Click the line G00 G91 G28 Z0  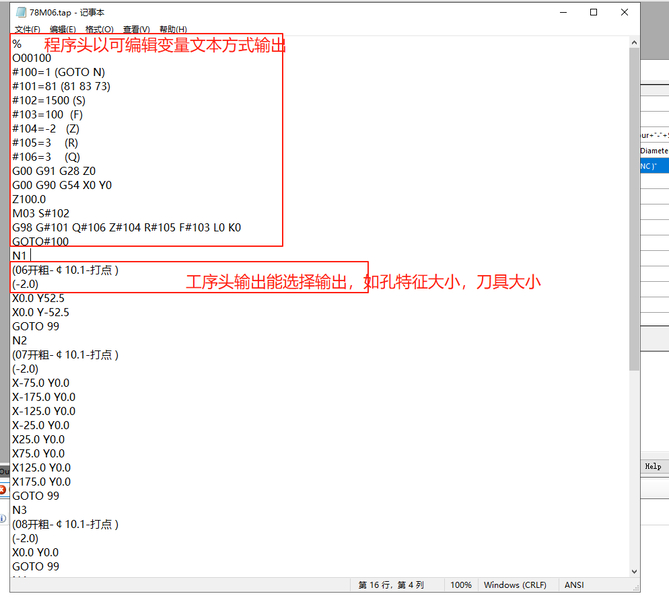[54, 171]
